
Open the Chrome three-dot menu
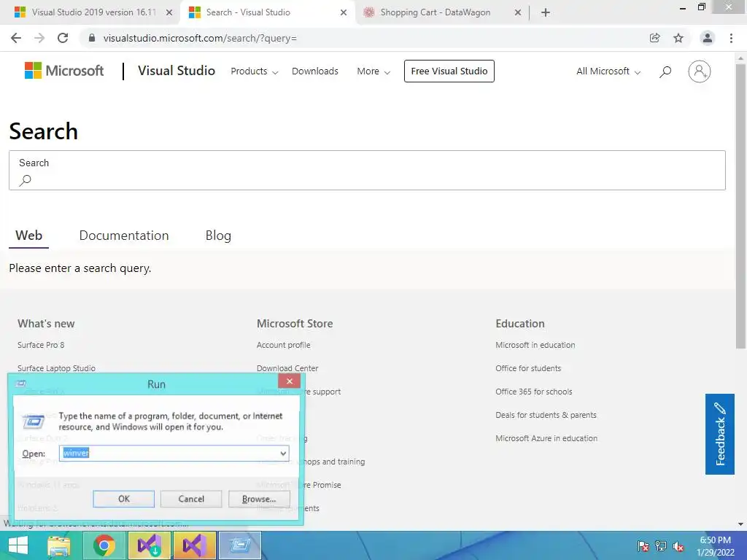pyautogui.click(x=731, y=38)
